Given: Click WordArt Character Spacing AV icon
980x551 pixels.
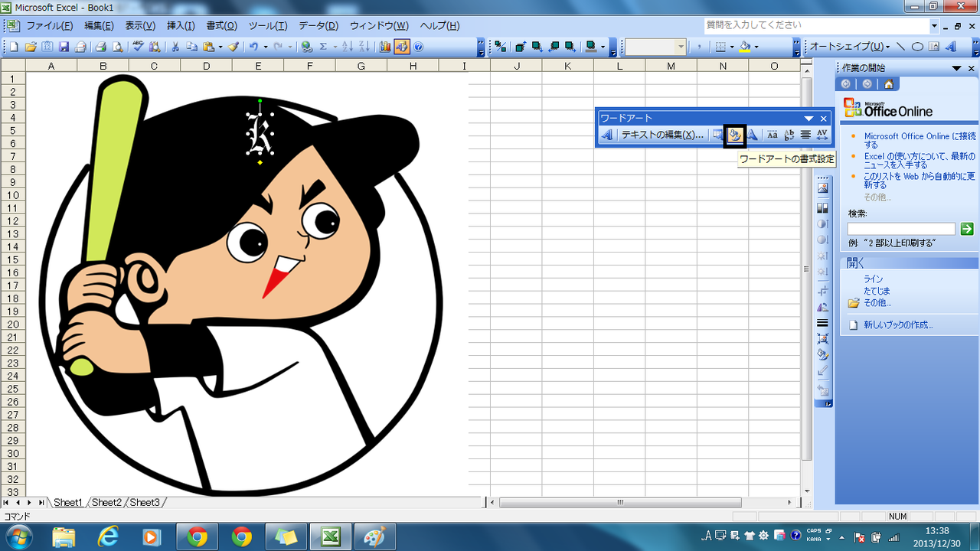Looking at the screenshot, I should pyautogui.click(x=822, y=135).
